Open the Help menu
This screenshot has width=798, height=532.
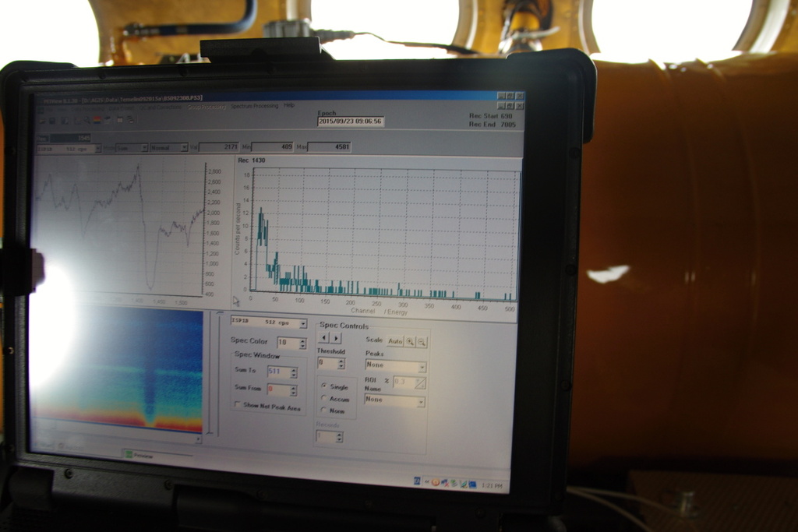[289, 105]
